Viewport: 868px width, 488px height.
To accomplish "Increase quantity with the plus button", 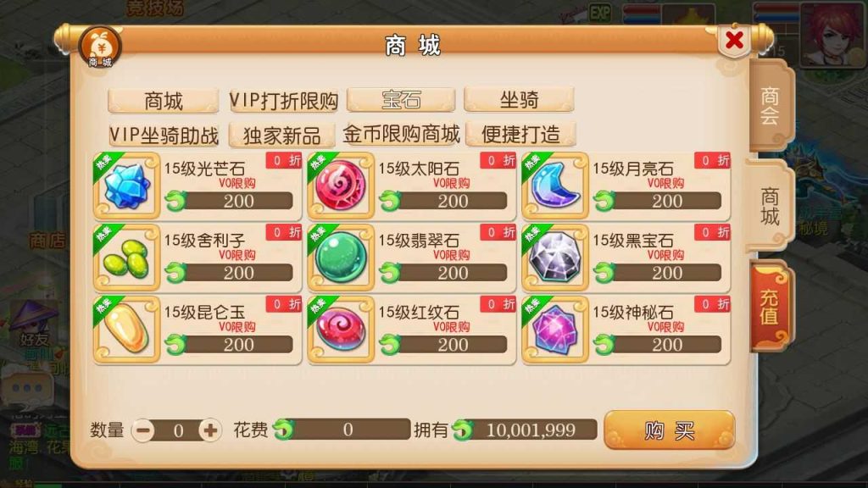I will coord(210,430).
